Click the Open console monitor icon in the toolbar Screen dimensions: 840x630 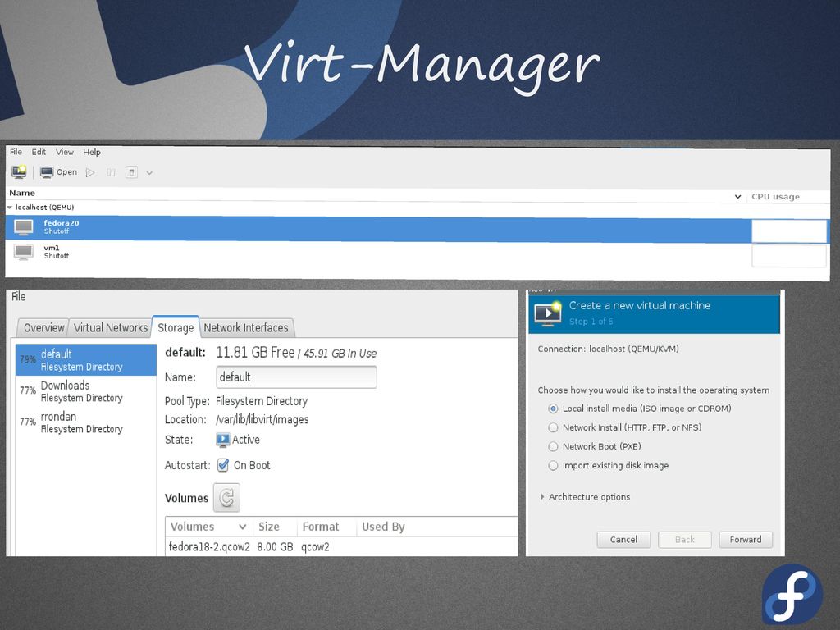[x=47, y=172]
